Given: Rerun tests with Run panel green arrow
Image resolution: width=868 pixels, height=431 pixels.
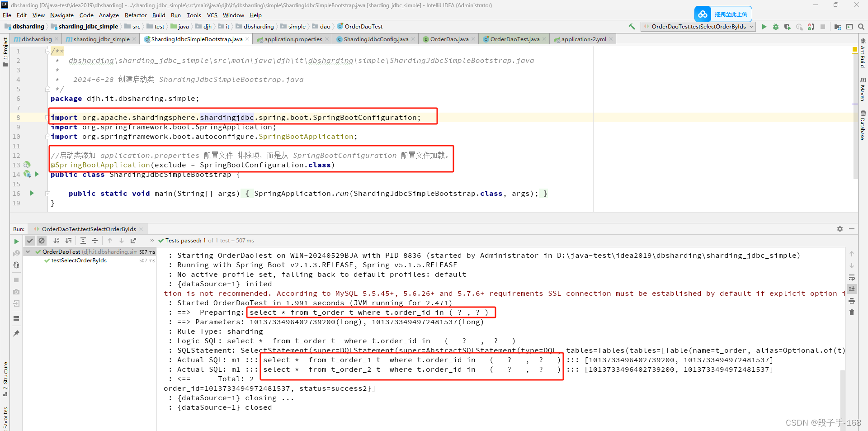Looking at the screenshot, I should 16,241.
